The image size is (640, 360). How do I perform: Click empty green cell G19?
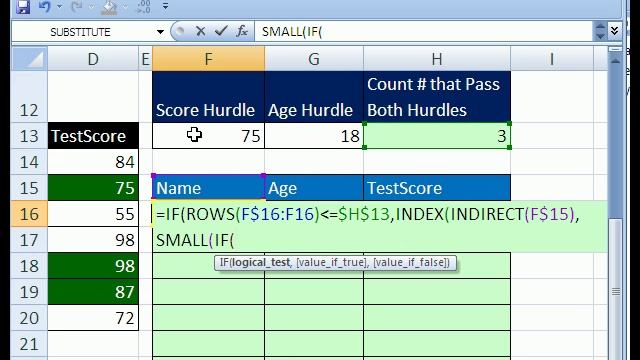pos(314,292)
